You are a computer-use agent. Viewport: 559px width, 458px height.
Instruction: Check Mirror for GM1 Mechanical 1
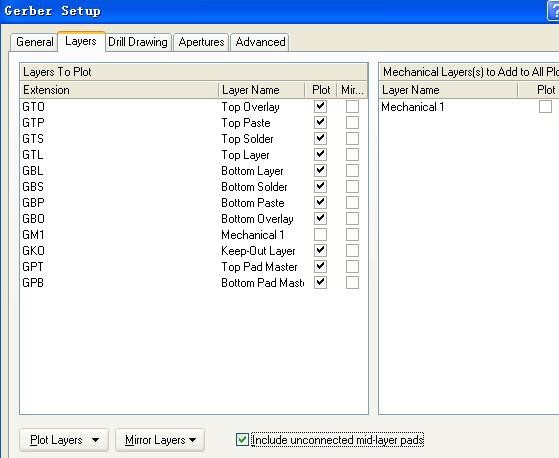coord(352,235)
